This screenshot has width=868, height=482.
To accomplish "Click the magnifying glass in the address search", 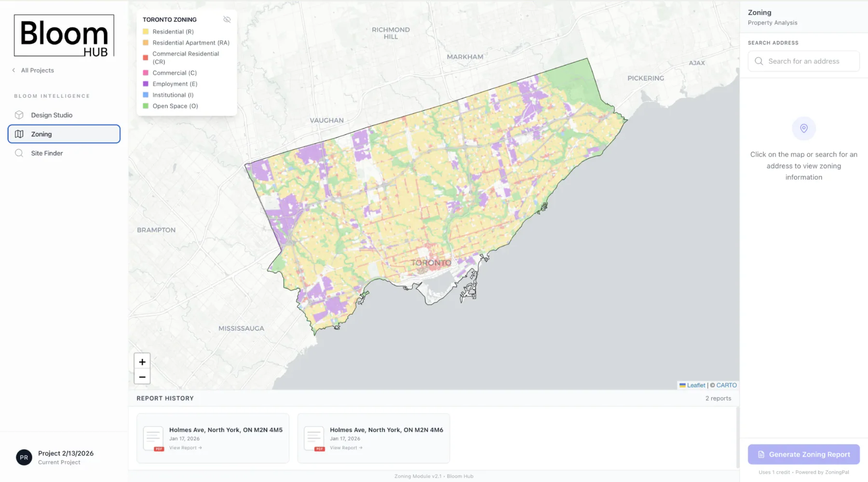I will [759, 61].
